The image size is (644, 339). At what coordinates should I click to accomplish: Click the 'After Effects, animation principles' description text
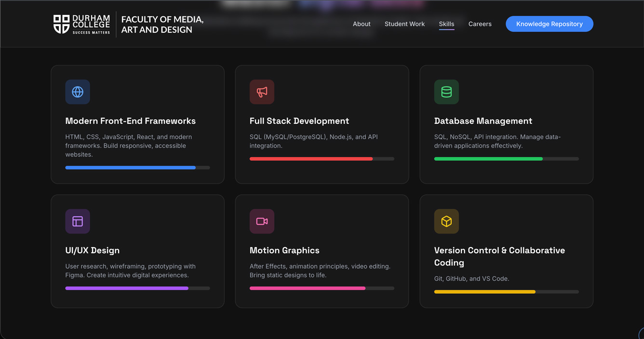(x=320, y=271)
